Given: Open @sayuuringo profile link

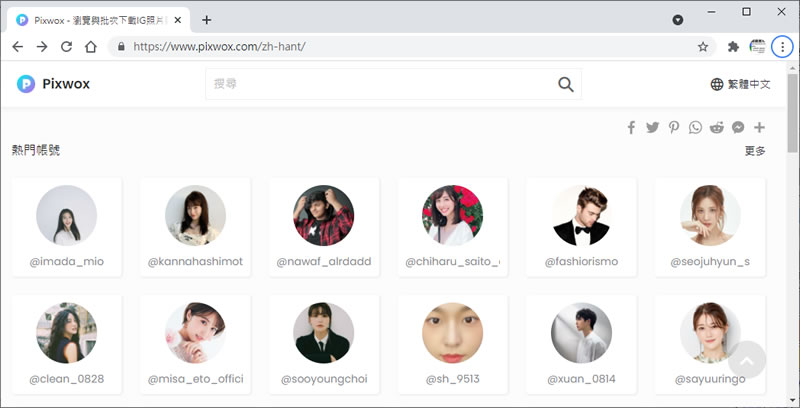Looking at the screenshot, I should pyautogui.click(x=710, y=379).
